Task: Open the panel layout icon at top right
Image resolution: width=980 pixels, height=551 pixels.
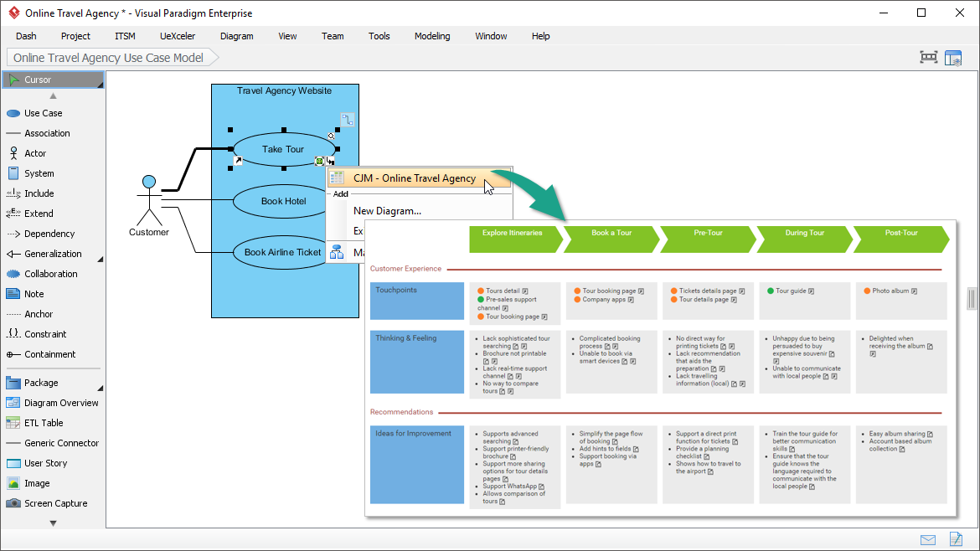Action: click(953, 58)
